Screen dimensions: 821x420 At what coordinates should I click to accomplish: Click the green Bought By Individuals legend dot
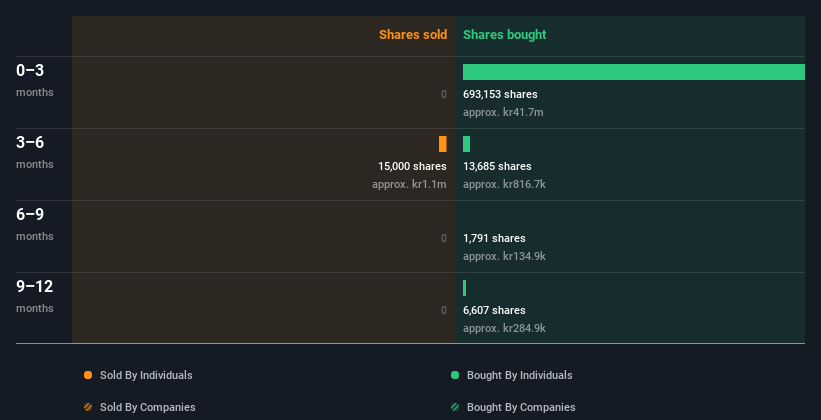coord(455,375)
